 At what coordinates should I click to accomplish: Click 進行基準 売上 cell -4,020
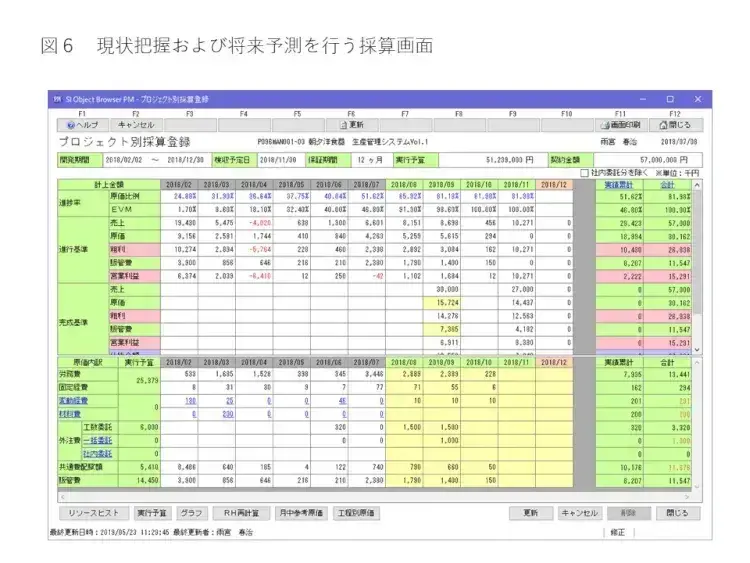coord(254,223)
